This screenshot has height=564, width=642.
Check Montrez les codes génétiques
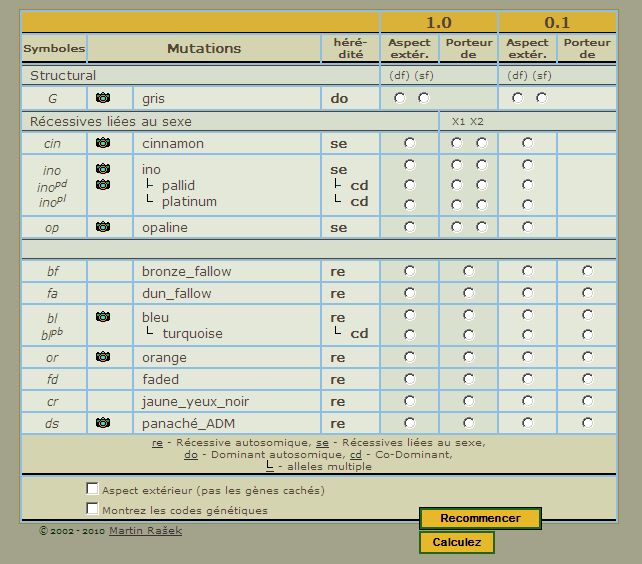tap(93, 509)
